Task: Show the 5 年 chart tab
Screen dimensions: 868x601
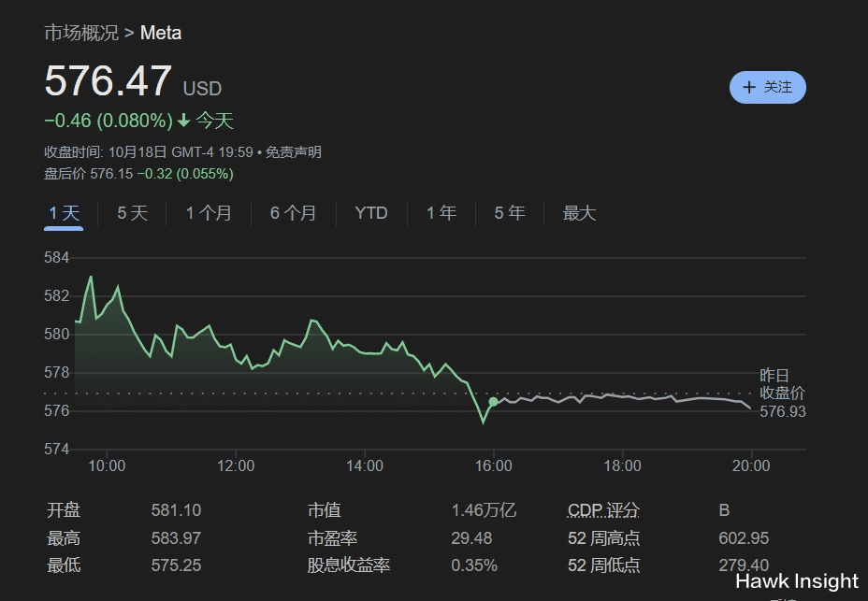Action: (509, 213)
